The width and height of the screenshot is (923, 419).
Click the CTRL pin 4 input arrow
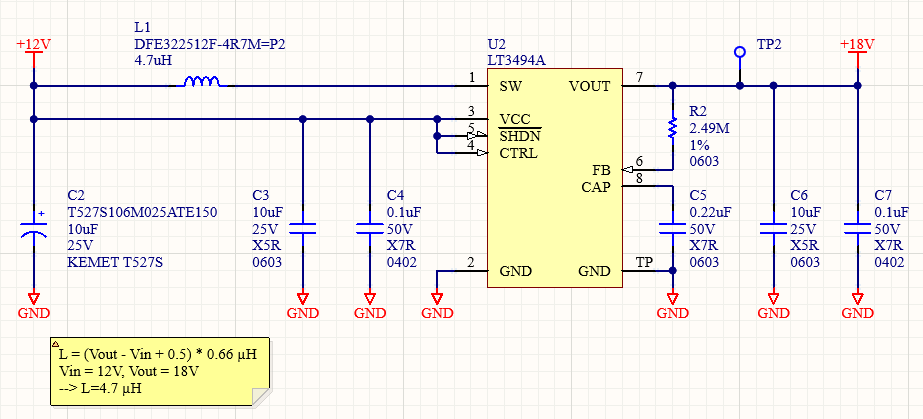coord(482,154)
